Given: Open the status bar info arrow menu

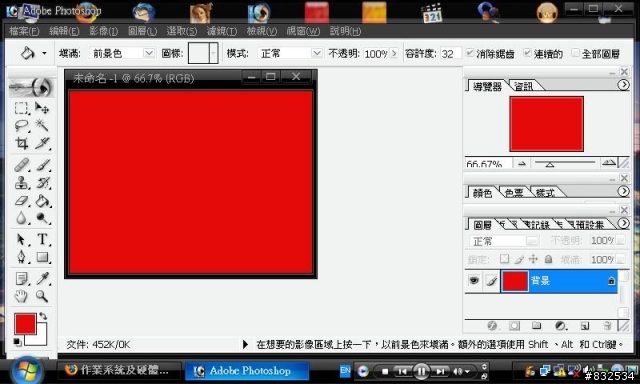Looking at the screenshot, I should (245, 344).
